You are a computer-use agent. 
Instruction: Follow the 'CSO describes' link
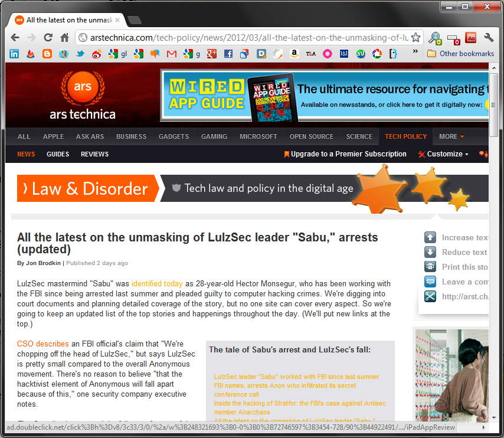(42, 344)
